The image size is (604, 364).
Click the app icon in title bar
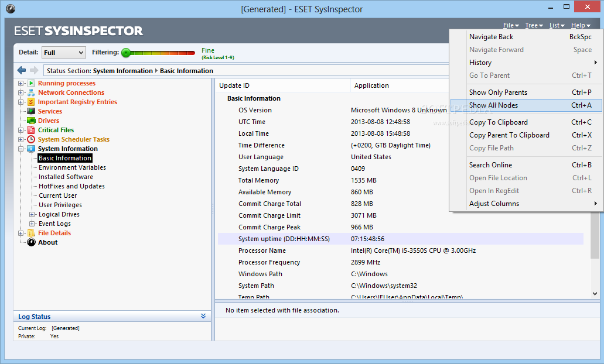point(11,8)
